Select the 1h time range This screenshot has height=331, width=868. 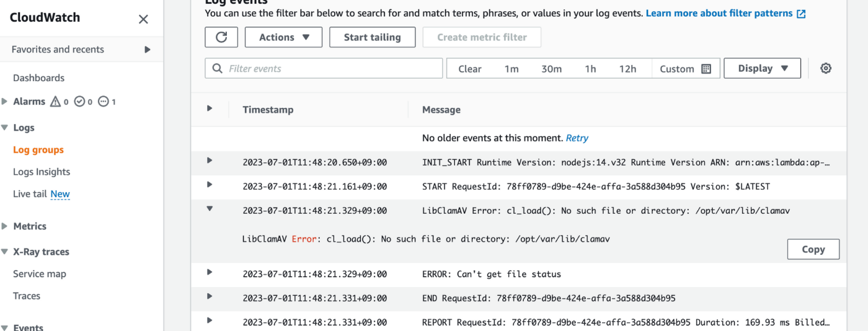590,69
